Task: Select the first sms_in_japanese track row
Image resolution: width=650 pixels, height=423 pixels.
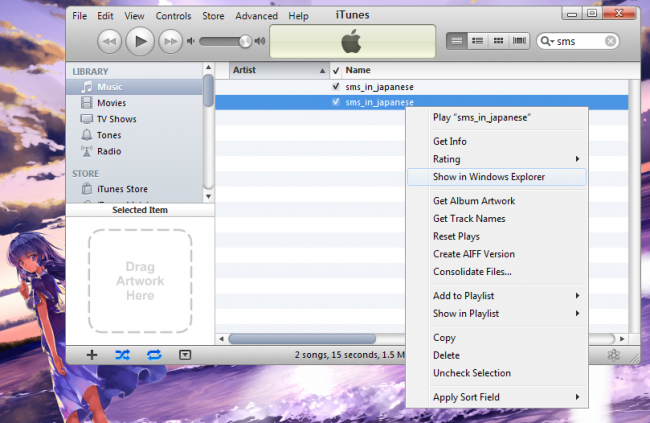Action: pos(422,87)
